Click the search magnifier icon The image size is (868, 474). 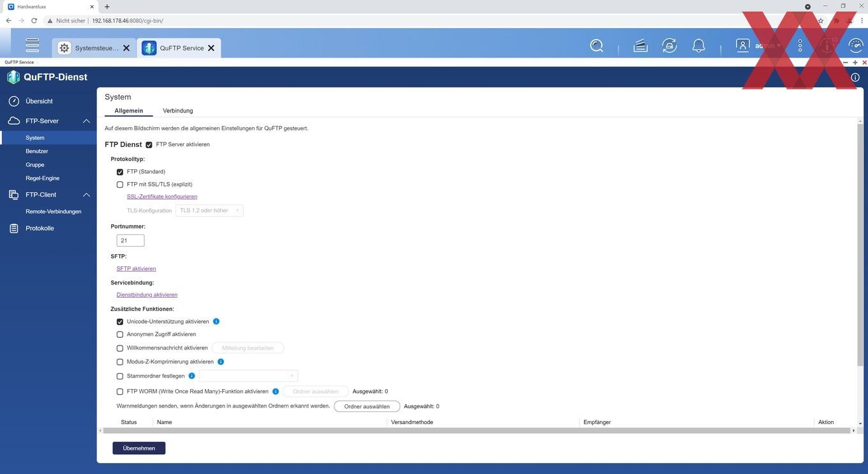(x=597, y=45)
